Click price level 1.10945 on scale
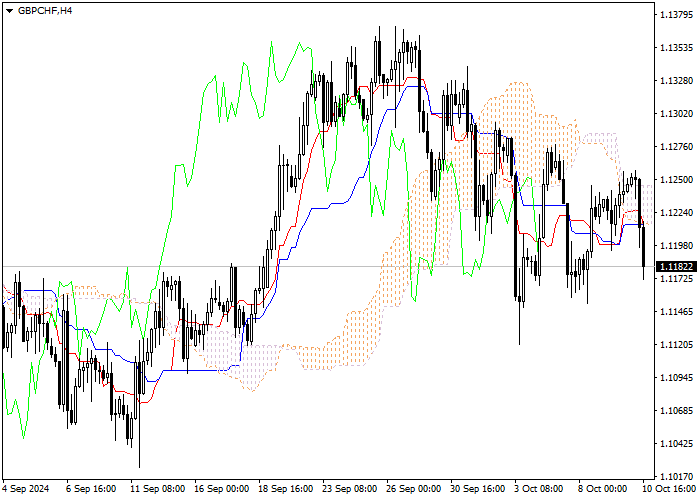This screenshot has width=700, height=500. tap(676, 378)
